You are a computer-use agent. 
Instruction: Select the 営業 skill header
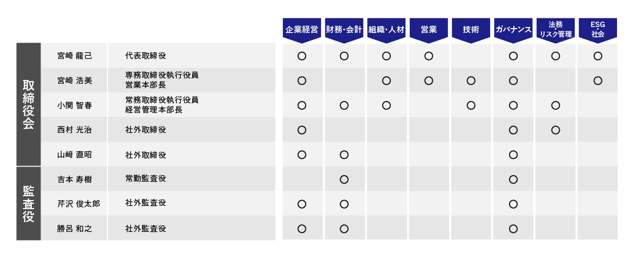(x=429, y=29)
